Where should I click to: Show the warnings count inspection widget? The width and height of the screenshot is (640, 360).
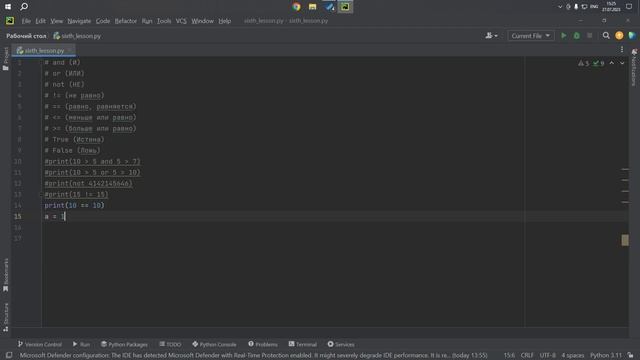[x=584, y=63]
